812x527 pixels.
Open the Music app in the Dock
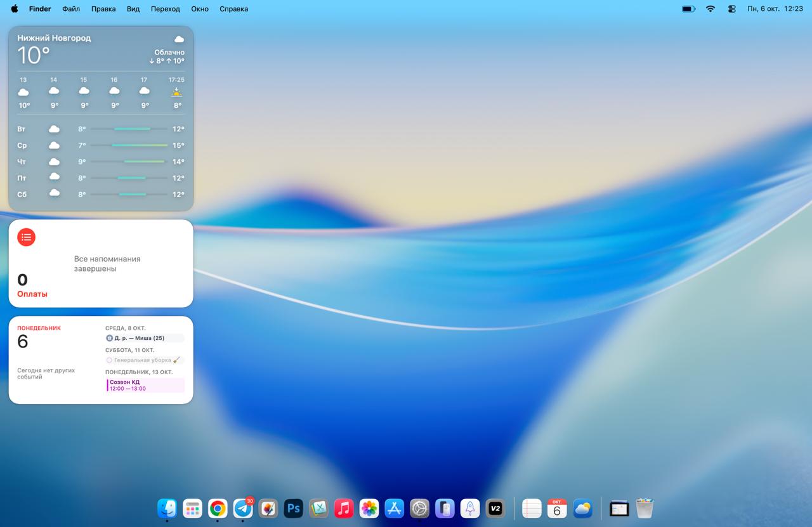(344, 509)
